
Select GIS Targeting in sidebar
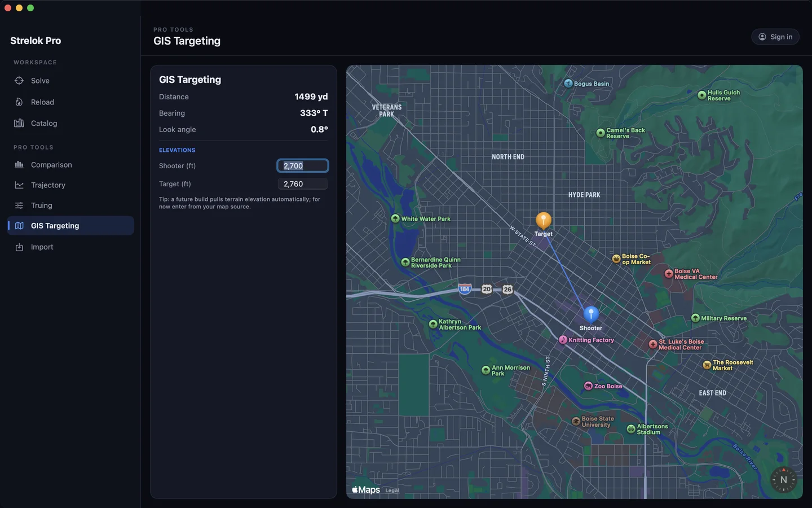70,226
